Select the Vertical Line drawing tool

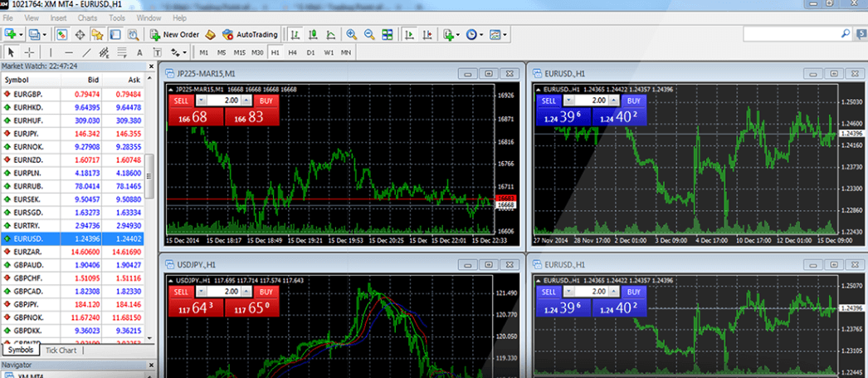coord(51,52)
